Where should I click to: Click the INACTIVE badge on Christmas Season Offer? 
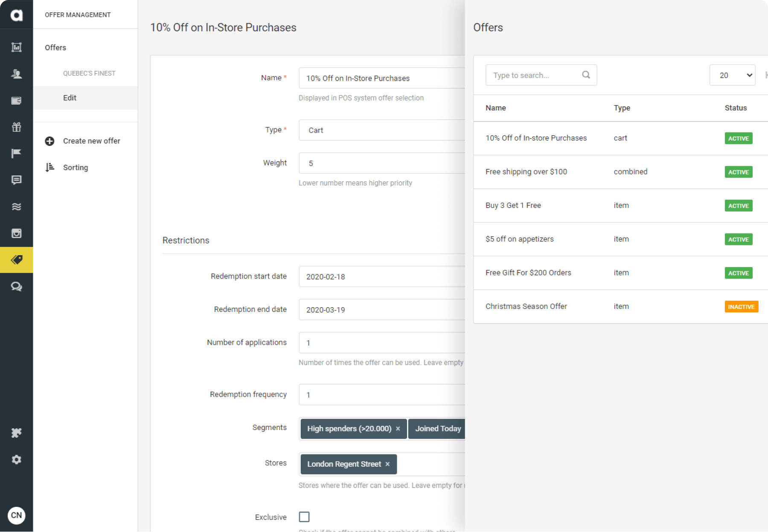tap(741, 307)
